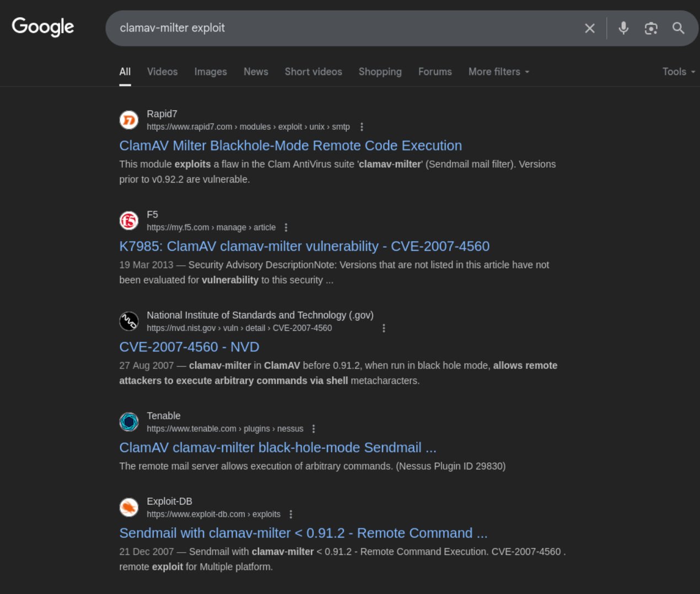The width and height of the screenshot is (700, 594).
Task: Click the Exploit-DB site favicon
Action: [129, 507]
